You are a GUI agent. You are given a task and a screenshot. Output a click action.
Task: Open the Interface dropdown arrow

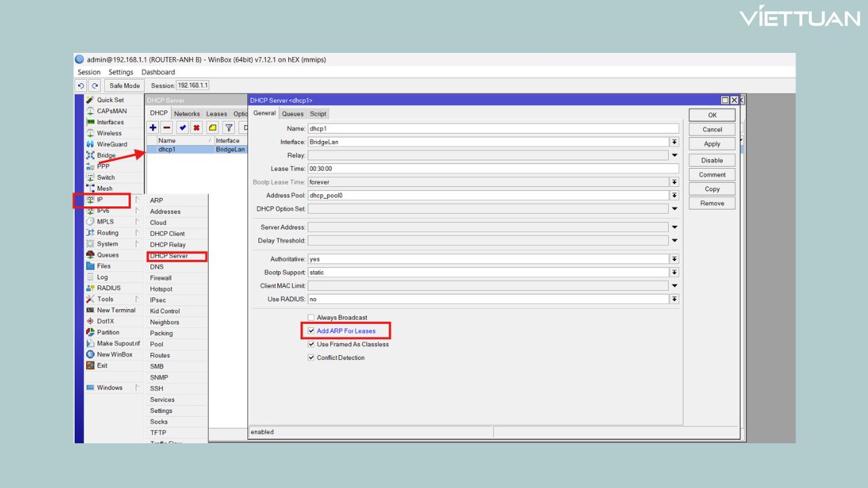675,142
